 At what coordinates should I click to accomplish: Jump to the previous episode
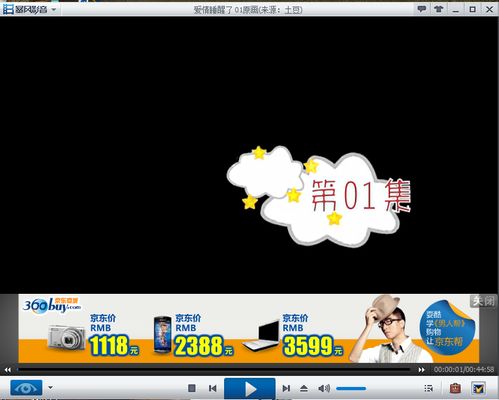coord(212,388)
